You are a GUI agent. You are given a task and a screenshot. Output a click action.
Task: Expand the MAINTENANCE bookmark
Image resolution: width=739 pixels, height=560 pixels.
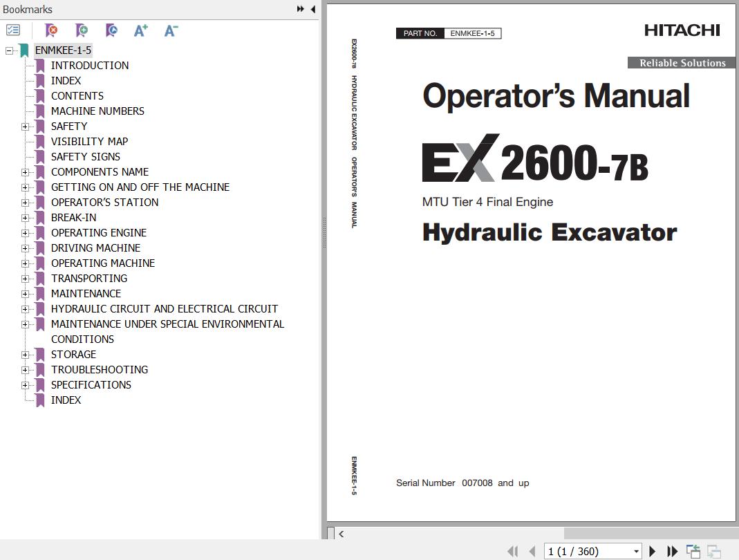pos(25,294)
